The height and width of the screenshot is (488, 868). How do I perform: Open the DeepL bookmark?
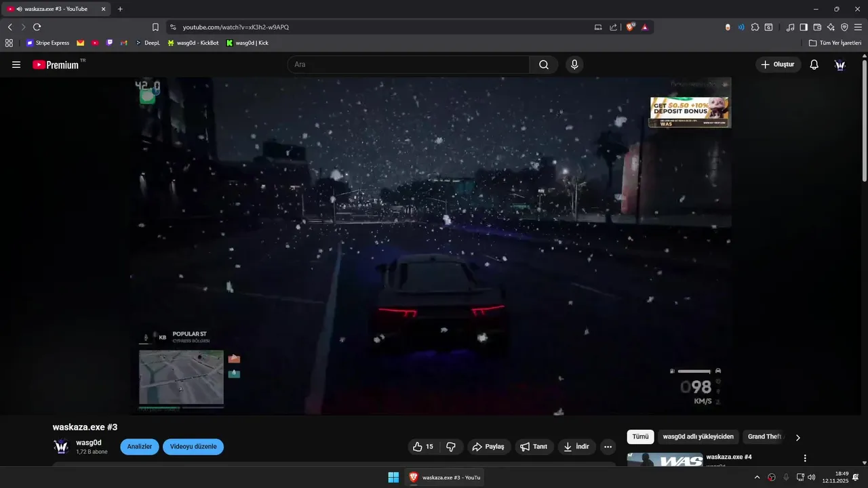pos(148,43)
